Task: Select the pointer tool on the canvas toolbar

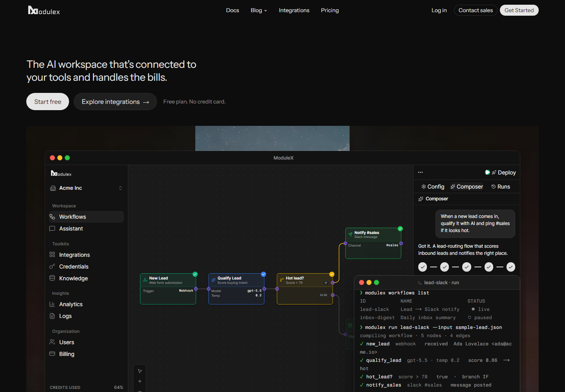Action: coord(140,371)
